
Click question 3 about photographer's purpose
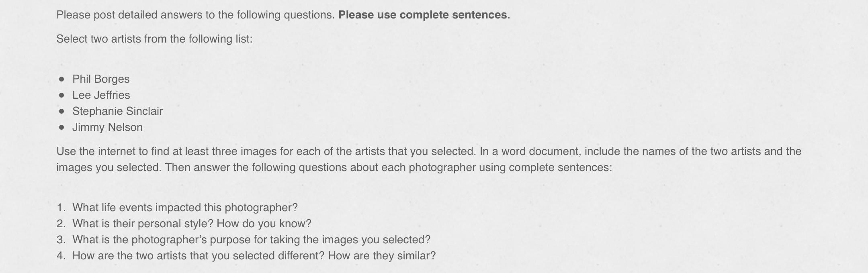tap(251, 240)
